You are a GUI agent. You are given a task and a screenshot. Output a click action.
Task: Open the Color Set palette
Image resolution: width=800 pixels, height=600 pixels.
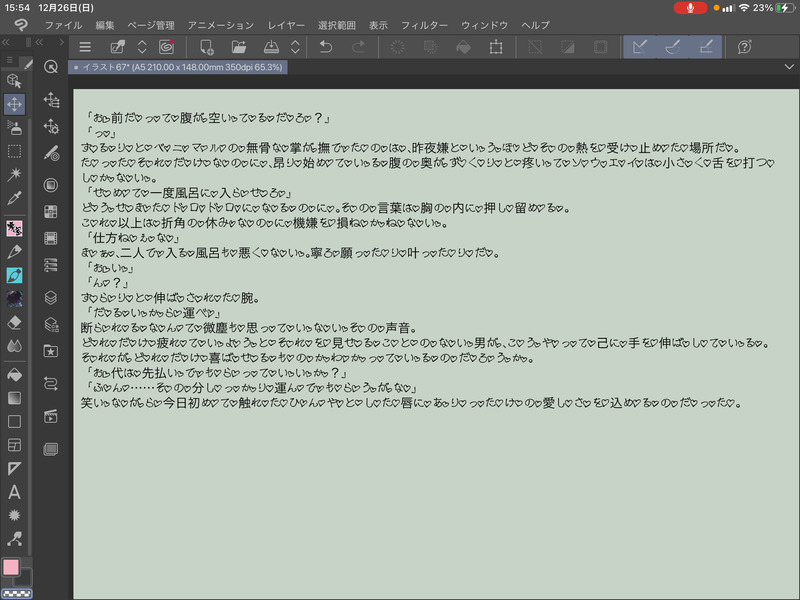(51, 211)
